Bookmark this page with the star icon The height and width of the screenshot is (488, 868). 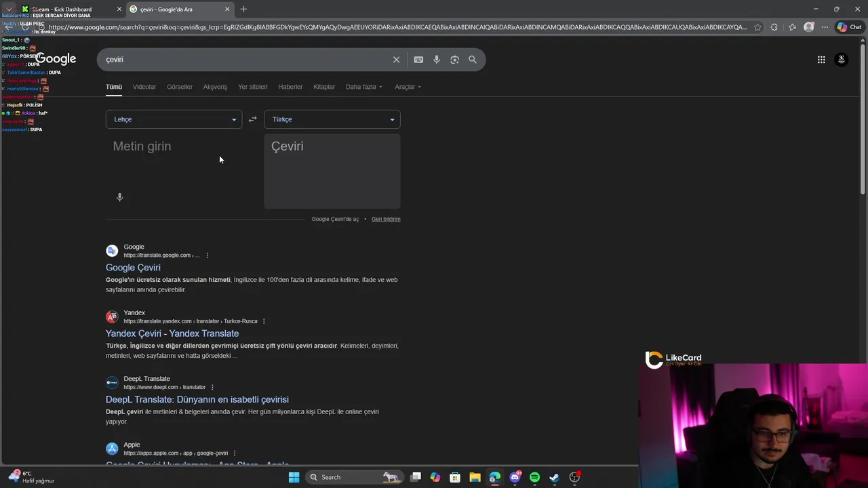(757, 27)
